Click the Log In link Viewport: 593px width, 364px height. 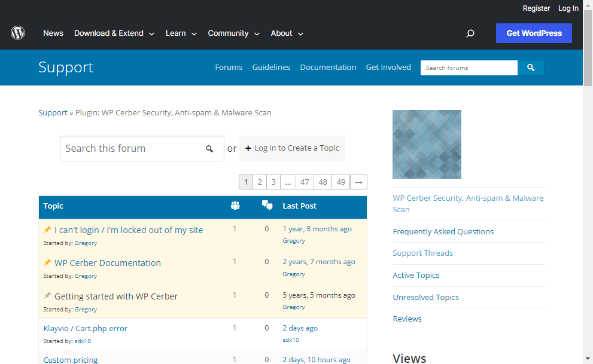pos(568,8)
